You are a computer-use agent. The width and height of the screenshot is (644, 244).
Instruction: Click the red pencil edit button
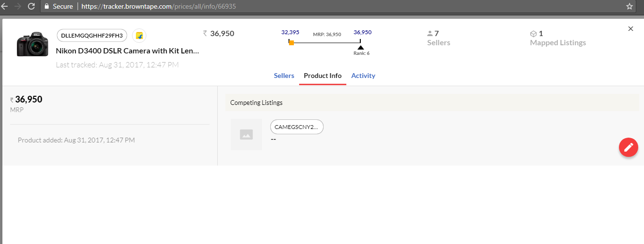tap(628, 147)
